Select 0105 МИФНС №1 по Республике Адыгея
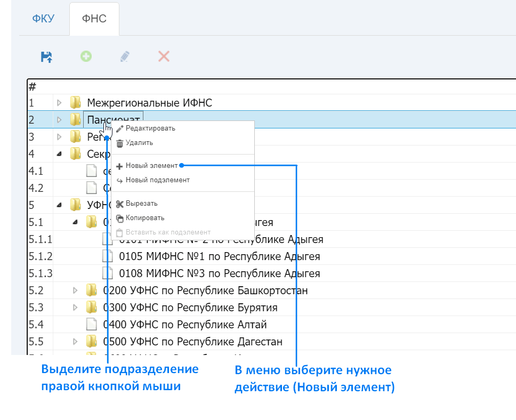 click(220, 256)
